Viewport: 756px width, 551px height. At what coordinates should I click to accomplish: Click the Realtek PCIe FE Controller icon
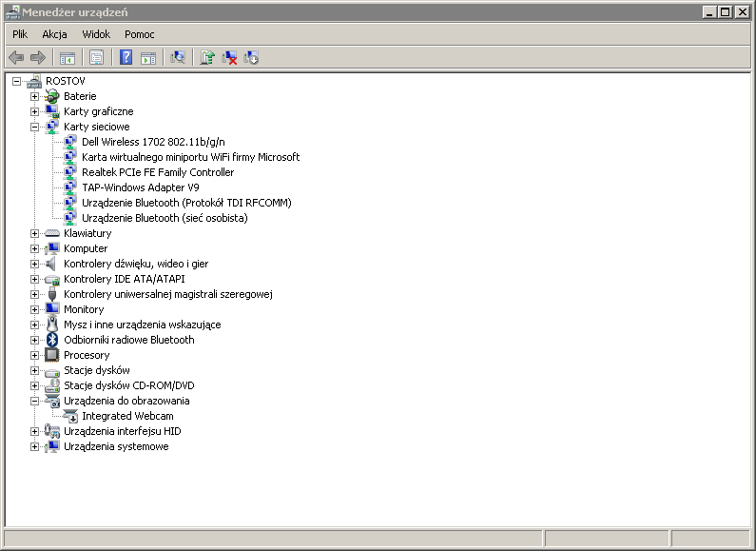click(x=70, y=172)
